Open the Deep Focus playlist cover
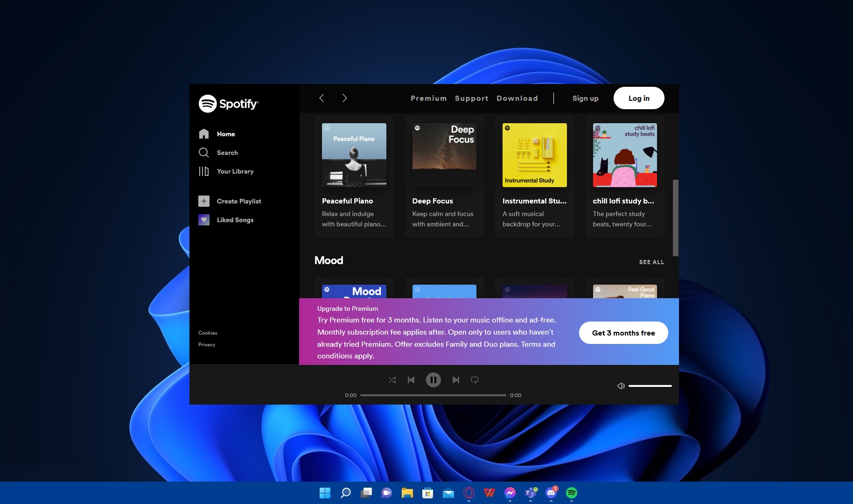Screen dimensions: 853x504 444,155
